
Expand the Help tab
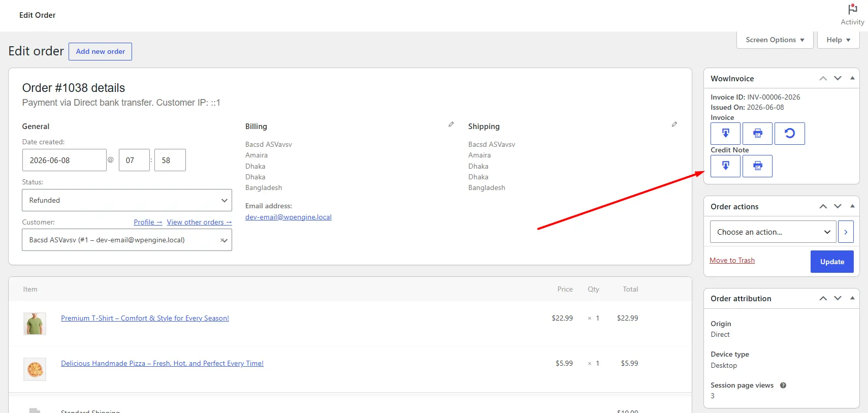point(838,40)
